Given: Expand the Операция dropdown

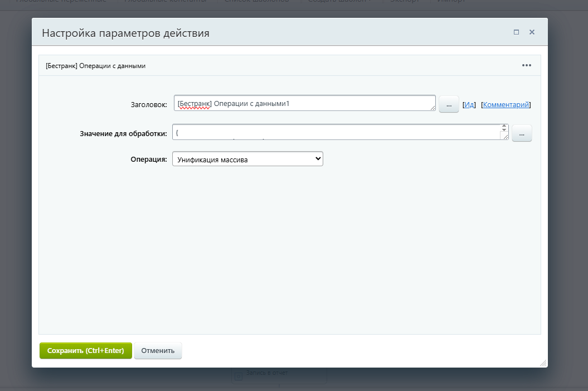Looking at the screenshot, I should click(247, 159).
